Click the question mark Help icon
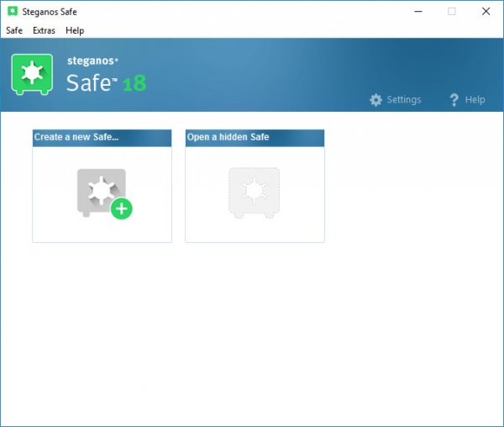Screen dimensions: 504x427 point(454,100)
